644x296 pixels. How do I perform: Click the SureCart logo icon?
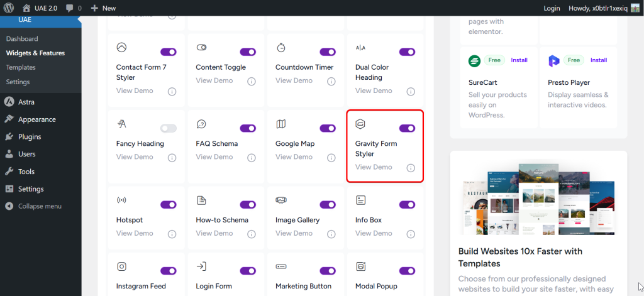pos(474,61)
